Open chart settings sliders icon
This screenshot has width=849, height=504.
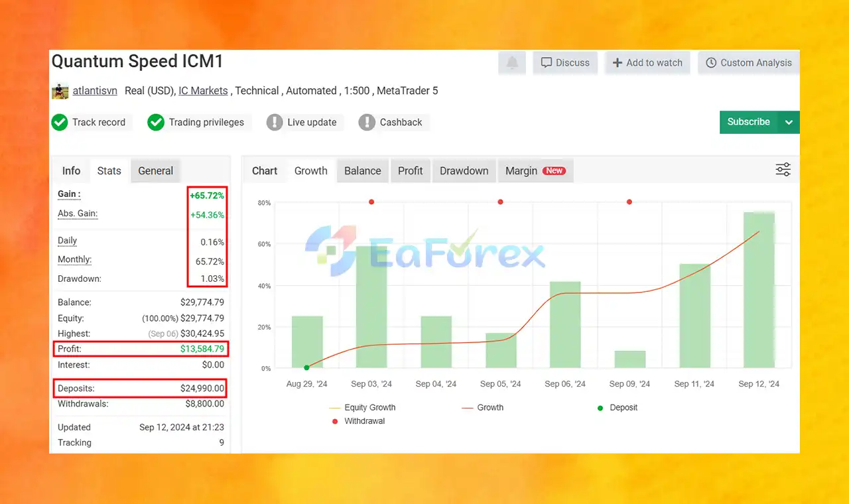783,170
